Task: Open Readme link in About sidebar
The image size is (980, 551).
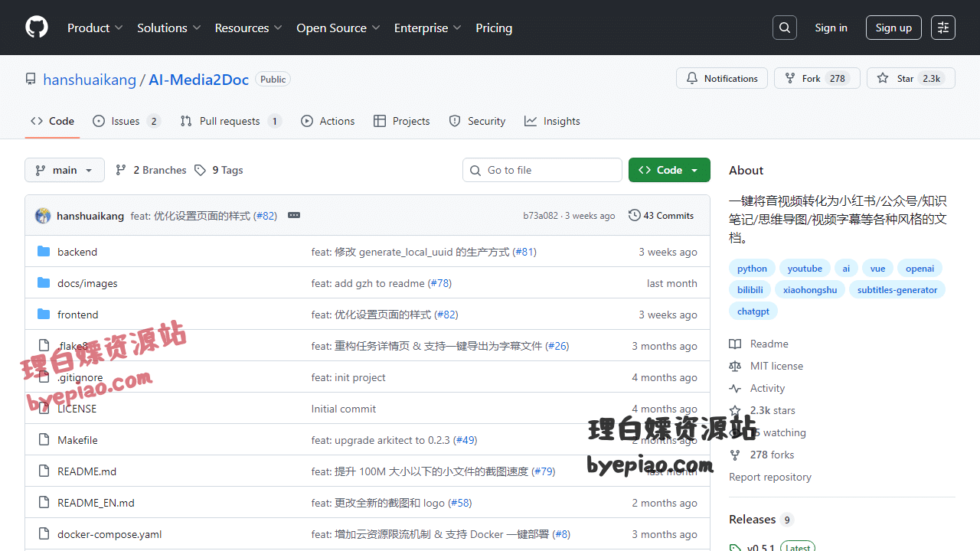Action: tap(759, 344)
